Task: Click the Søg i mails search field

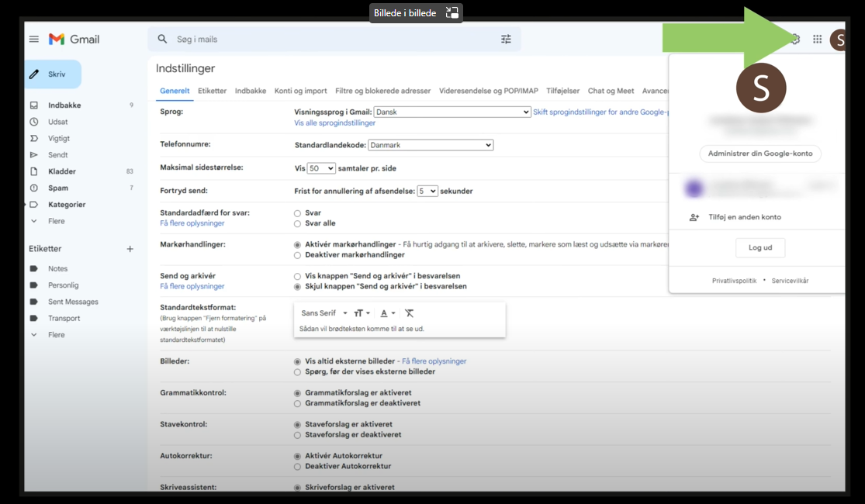Action: (x=334, y=39)
